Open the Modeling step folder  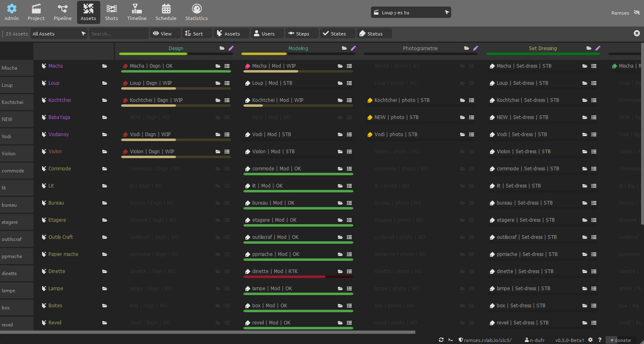344,48
